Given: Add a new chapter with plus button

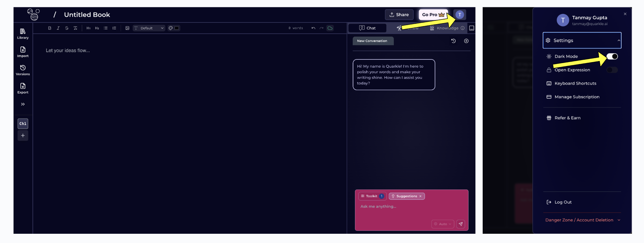Looking at the screenshot, I should (23, 136).
